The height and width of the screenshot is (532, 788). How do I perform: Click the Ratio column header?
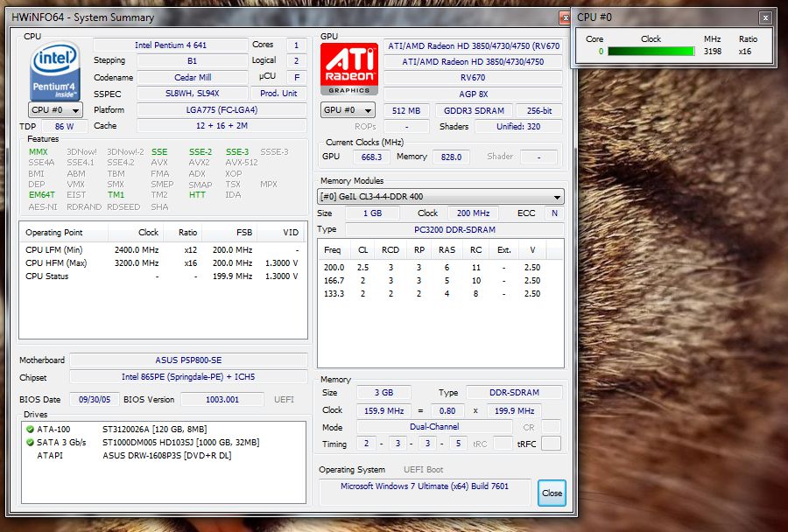coord(182,233)
